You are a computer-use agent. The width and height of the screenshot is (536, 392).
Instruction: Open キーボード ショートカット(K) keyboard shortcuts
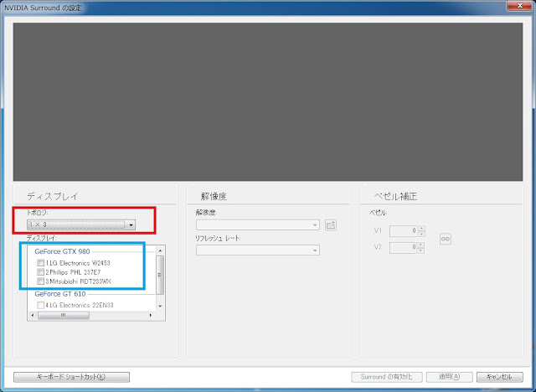(71, 377)
